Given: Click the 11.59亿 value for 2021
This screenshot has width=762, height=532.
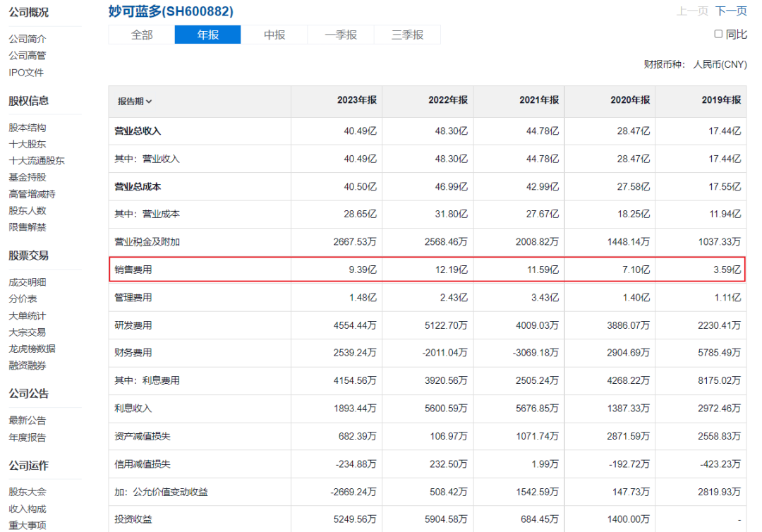Looking at the screenshot, I should point(543,270).
